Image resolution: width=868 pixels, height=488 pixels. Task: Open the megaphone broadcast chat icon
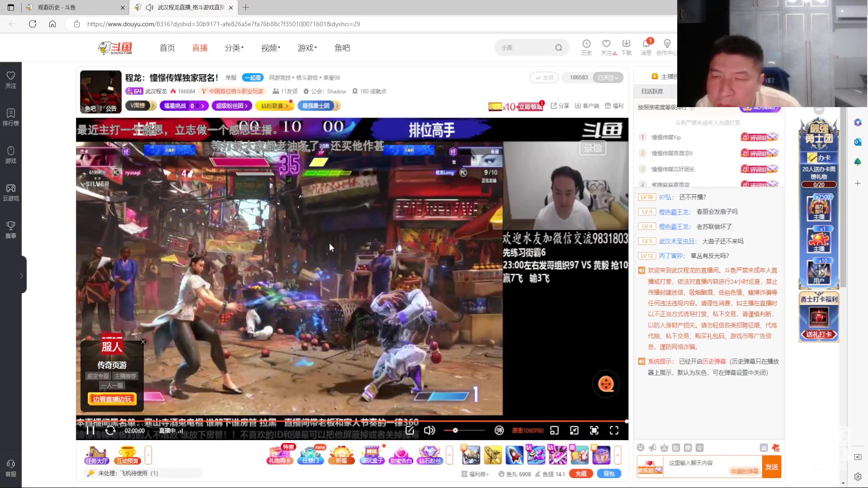pyautogui.click(x=652, y=447)
